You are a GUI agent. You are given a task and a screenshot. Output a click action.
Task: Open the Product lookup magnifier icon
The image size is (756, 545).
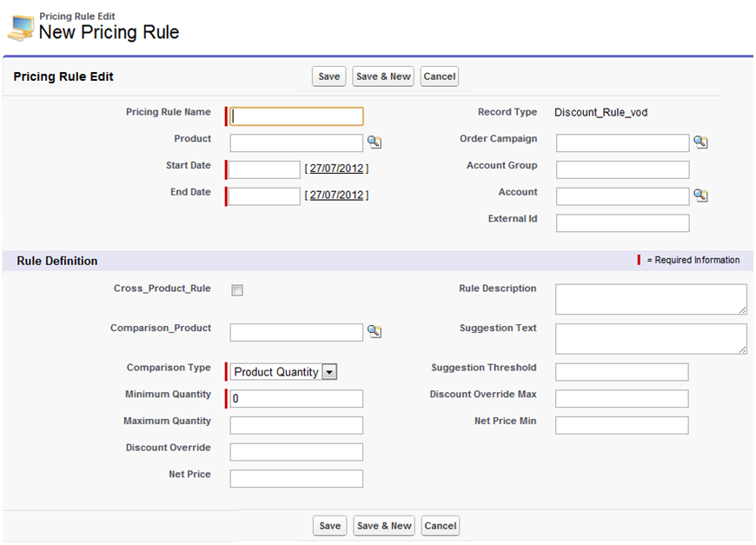pyautogui.click(x=374, y=143)
